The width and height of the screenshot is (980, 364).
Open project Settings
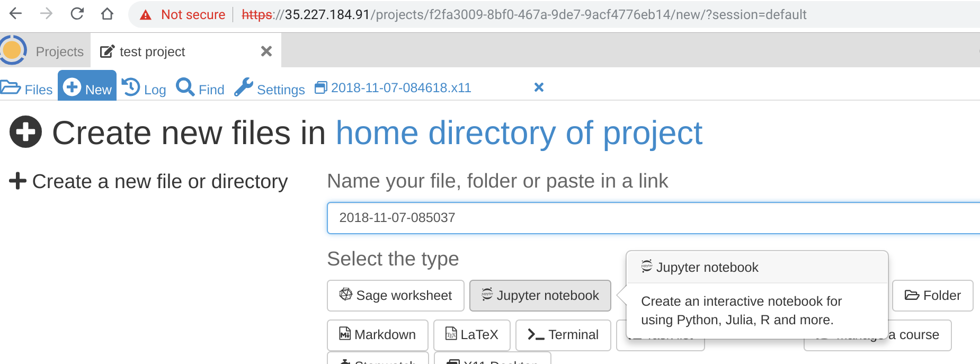point(270,88)
